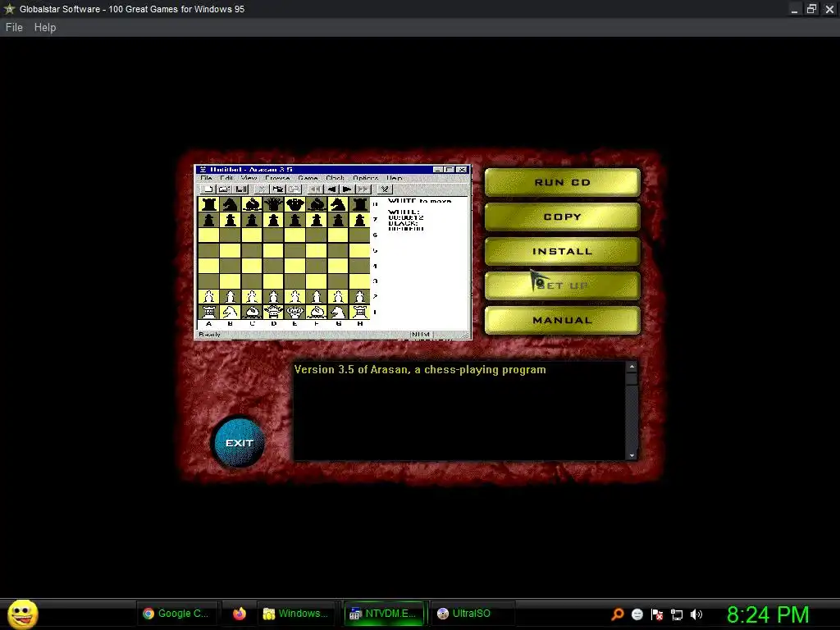Open the MANUAL button
The height and width of the screenshot is (630, 840).
(x=562, y=320)
